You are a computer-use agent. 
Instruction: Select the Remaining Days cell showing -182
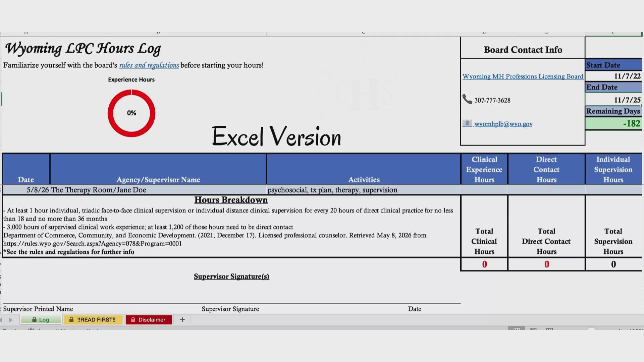pyautogui.click(x=613, y=123)
